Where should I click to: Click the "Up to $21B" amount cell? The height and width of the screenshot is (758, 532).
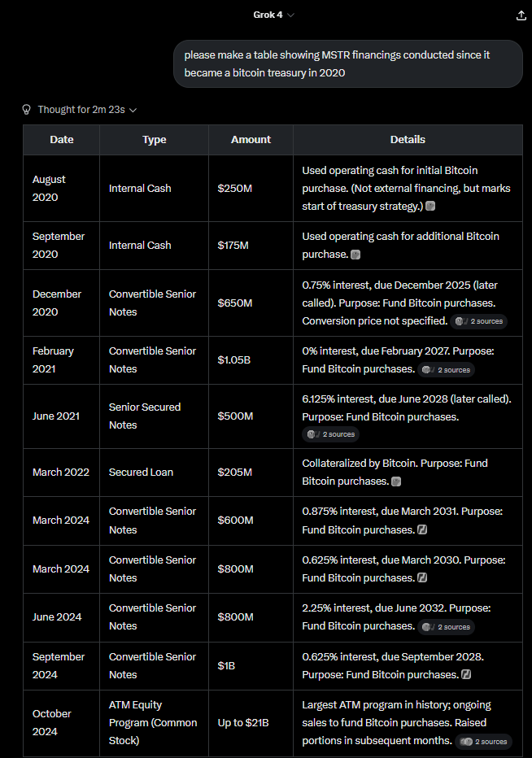tap(244, 722)
